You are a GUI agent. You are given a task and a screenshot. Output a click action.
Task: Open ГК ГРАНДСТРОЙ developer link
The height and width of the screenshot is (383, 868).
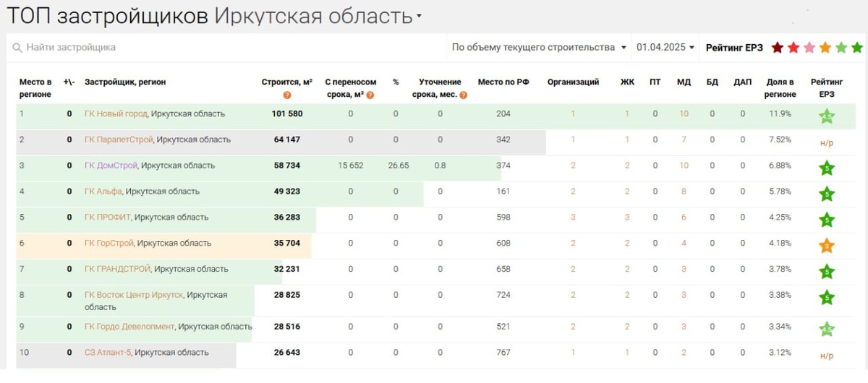coord(118,269)
